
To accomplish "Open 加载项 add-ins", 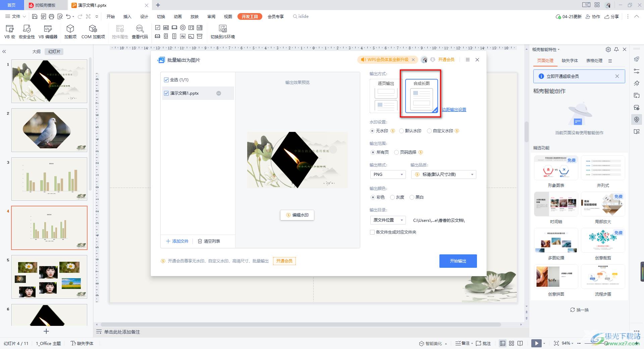I will tap(70, 32).
